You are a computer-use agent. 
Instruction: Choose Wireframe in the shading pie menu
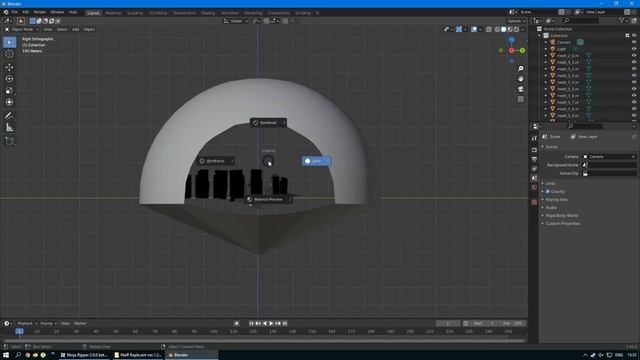point(216,161)
